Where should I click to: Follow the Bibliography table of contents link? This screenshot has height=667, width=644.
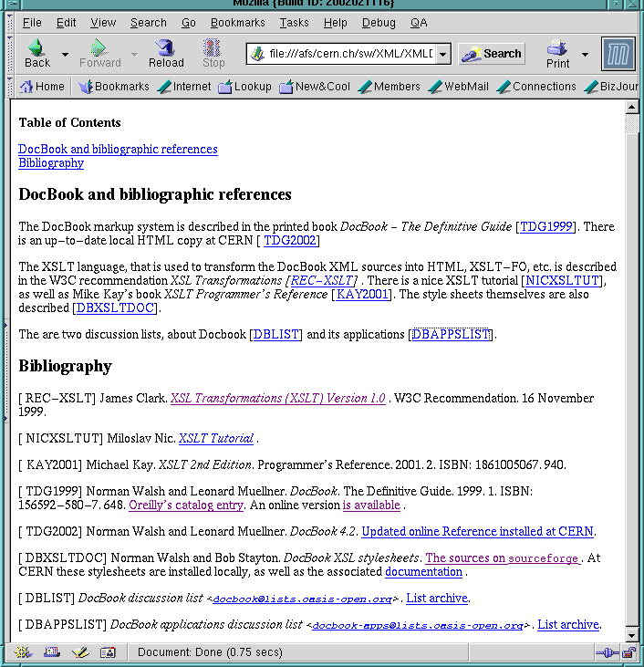point(51,163)
